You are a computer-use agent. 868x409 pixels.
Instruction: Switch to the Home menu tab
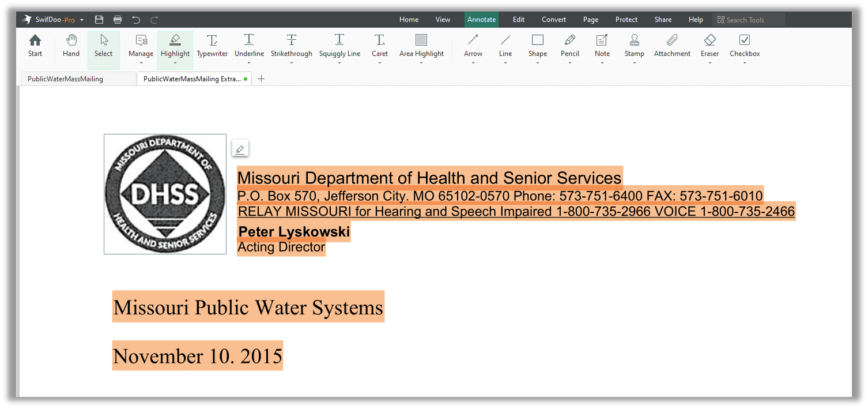409,20
